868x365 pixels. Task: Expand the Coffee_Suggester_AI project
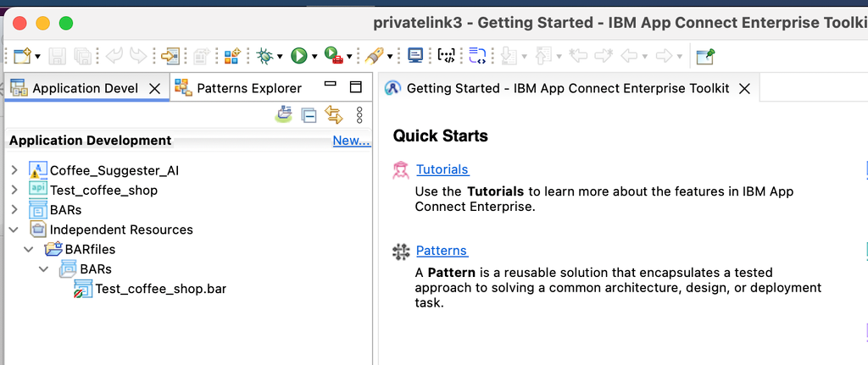[x=14, y=170]
